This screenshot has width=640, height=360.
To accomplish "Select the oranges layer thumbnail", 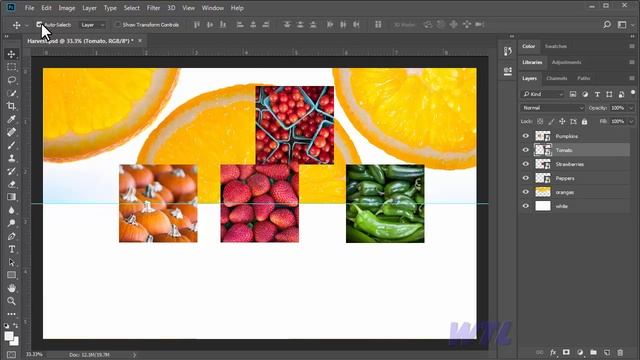I will (x=543, y=192).
